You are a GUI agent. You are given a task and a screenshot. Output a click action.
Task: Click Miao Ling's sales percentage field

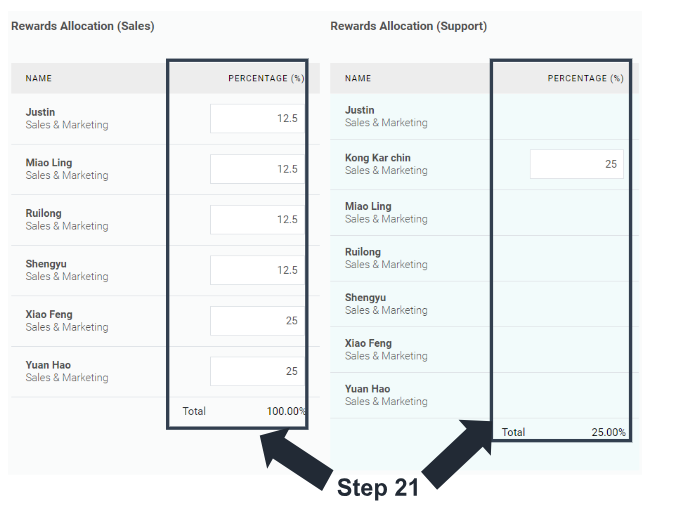[257, 169]
